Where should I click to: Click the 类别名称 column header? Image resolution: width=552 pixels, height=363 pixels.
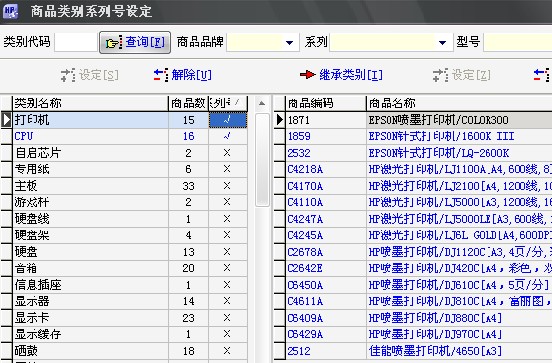90,103
